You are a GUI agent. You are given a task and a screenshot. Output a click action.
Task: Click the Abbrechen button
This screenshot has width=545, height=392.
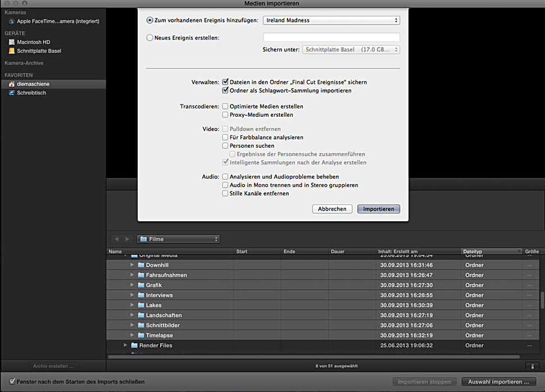[x=332, y=209]
